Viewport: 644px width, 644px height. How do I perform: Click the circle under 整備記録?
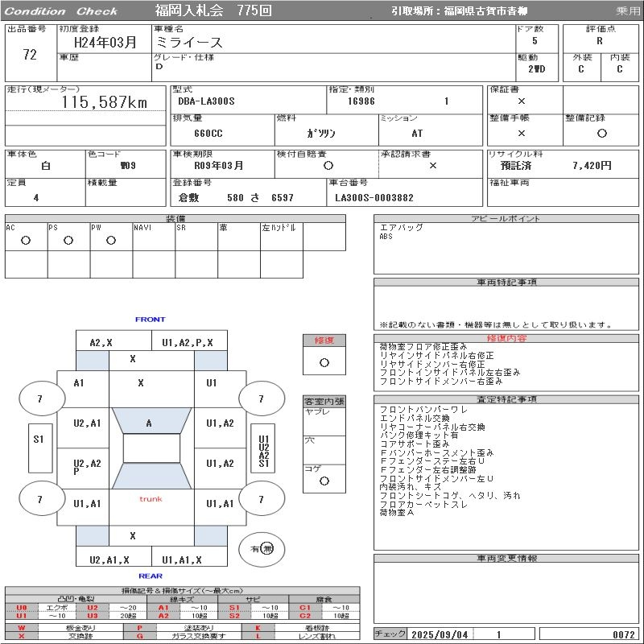tap(602, 133)
